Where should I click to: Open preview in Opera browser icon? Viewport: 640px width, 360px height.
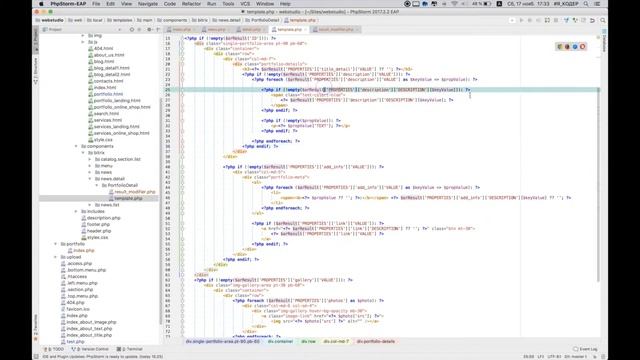pos(582,47)
